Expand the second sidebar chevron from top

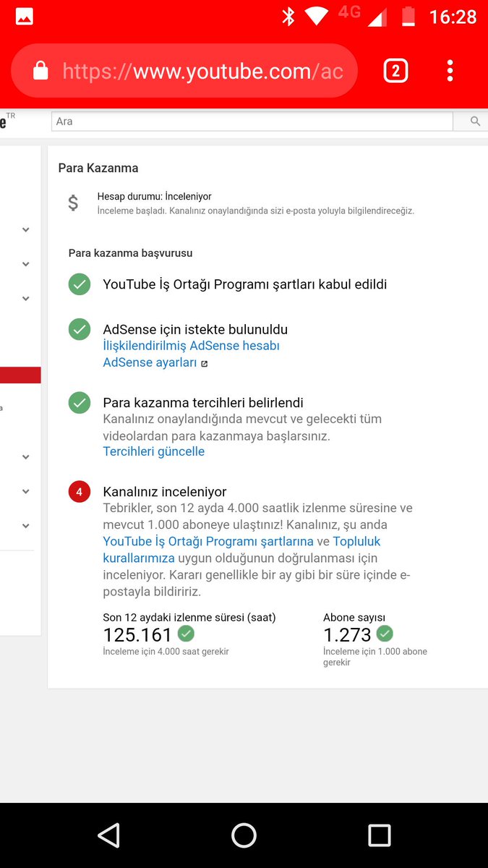coord(25,264)
